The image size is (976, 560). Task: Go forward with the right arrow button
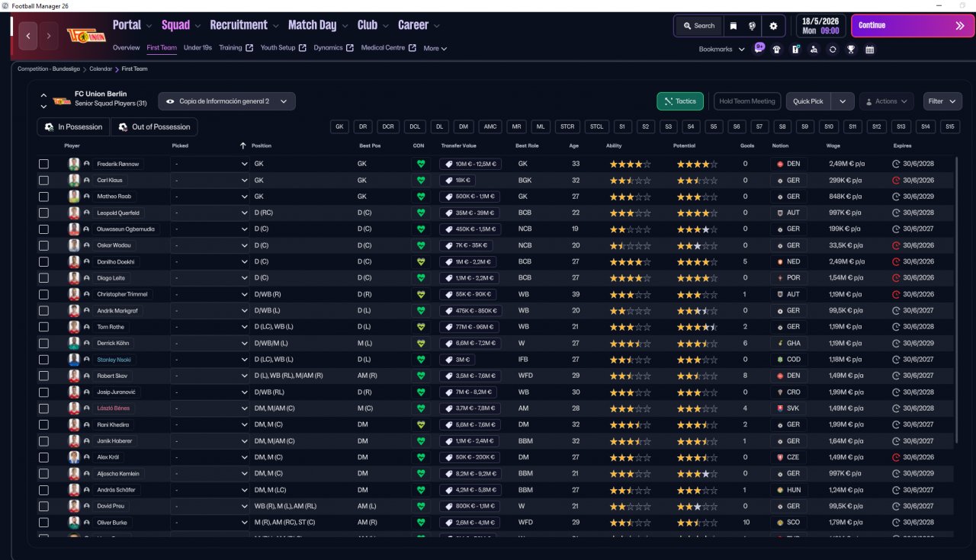pyautogui.click(x=49, y=36)
